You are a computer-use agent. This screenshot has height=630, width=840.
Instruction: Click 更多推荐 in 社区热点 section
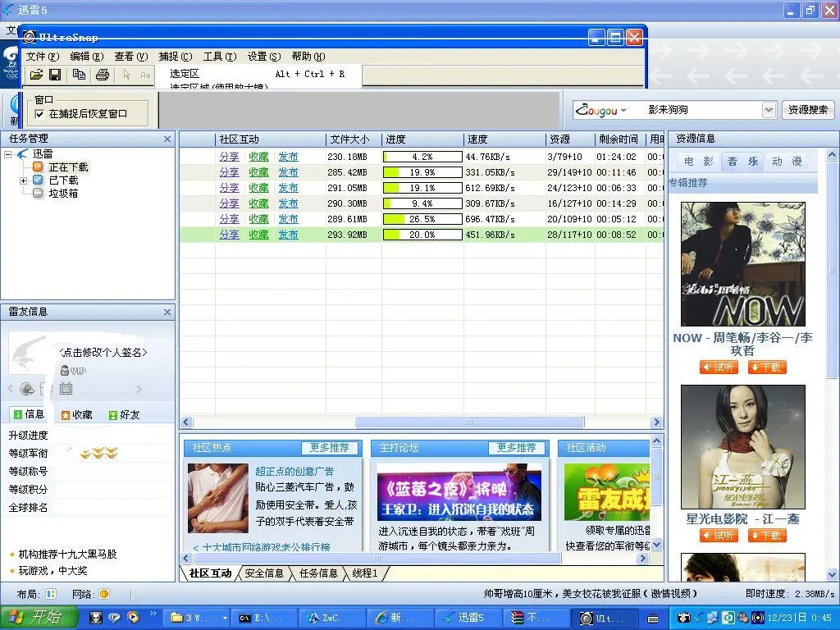coord(329,448)
